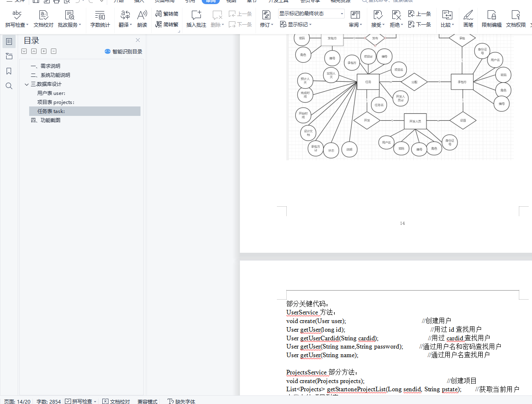
Task: Click the plus button under 目录
Action: (44, 51)
